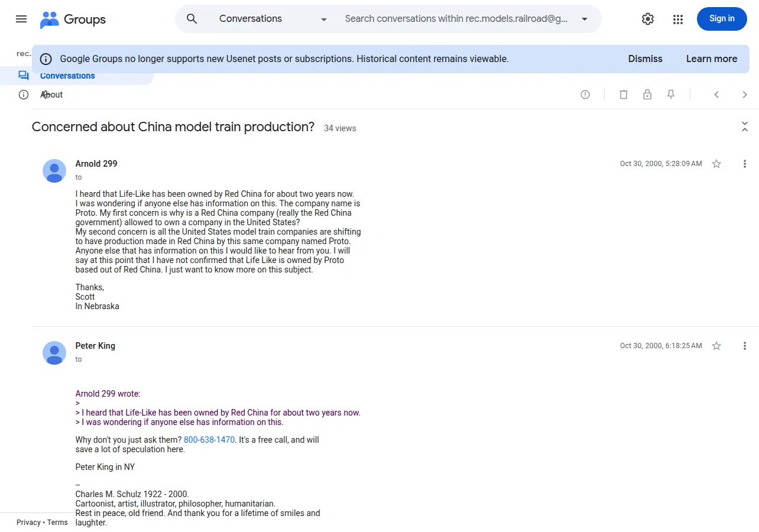The width and height of the screenshot is (759, 532).
Task: Report this conversation as abuse
Action: (585, 95)
